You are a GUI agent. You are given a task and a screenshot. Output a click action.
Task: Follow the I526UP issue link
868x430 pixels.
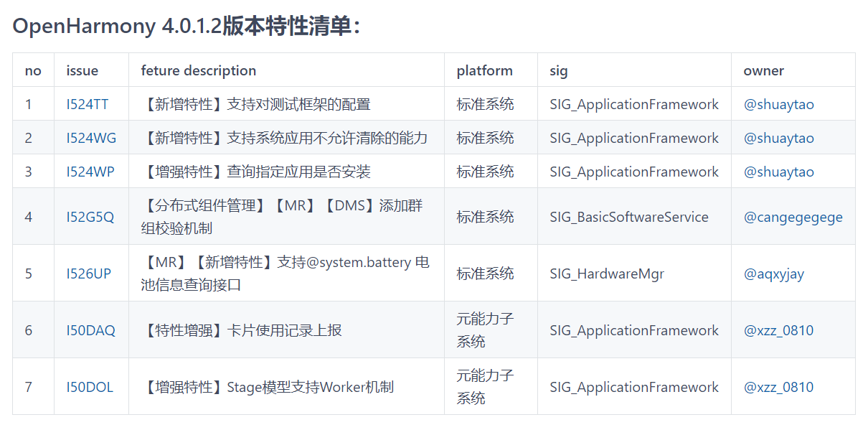tap(89, 274)
